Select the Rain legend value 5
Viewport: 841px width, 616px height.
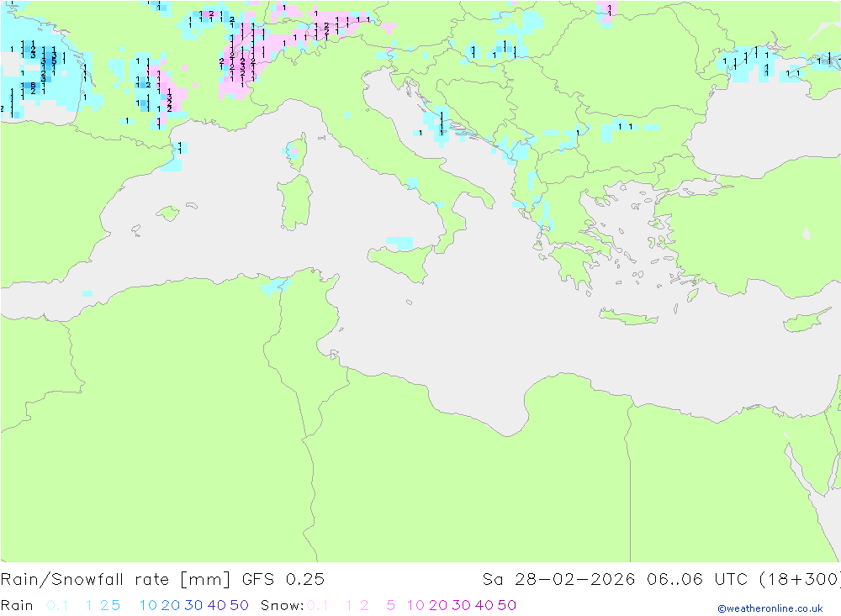tap(115, 605)
